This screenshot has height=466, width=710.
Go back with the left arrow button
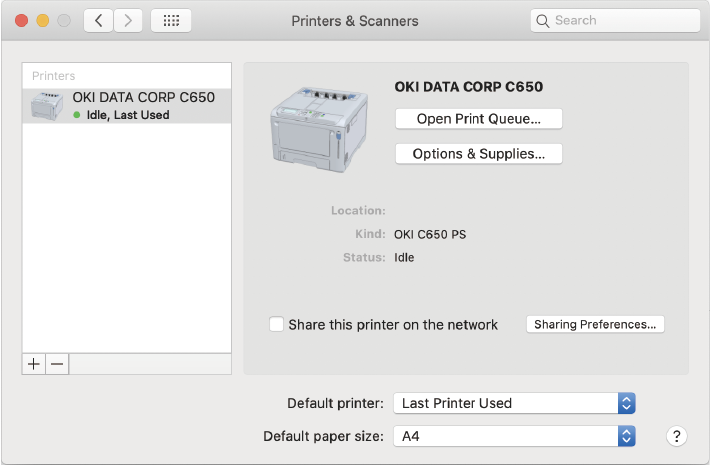tap(98, 20)
